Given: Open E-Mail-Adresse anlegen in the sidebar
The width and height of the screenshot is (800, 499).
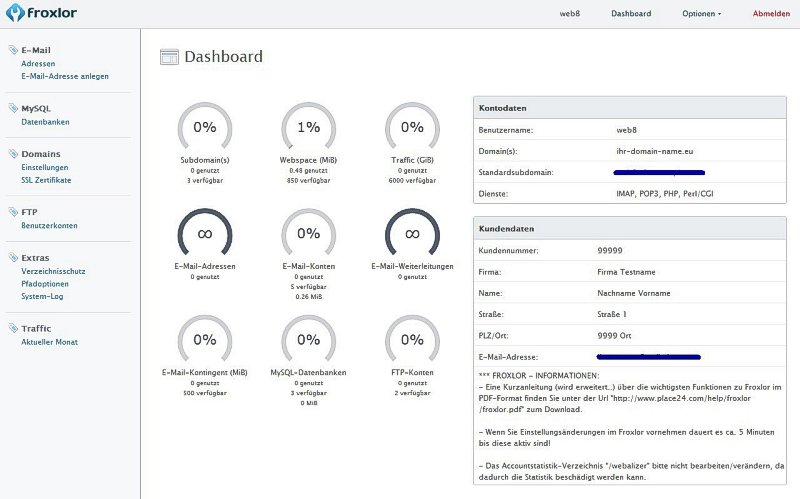Looking at the screenshot, I should point(65,76).
